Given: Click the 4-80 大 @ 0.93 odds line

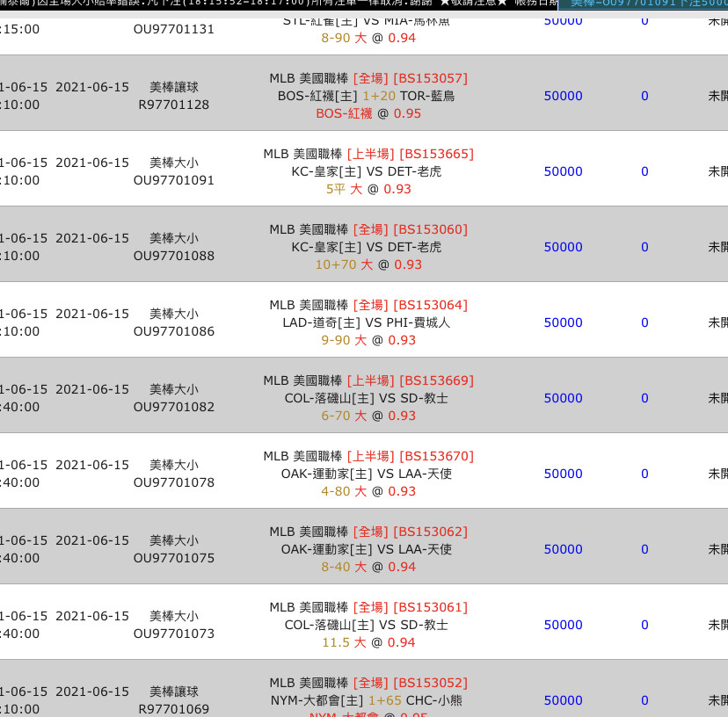Looking at the screenshot, I should tap(368, 492).
